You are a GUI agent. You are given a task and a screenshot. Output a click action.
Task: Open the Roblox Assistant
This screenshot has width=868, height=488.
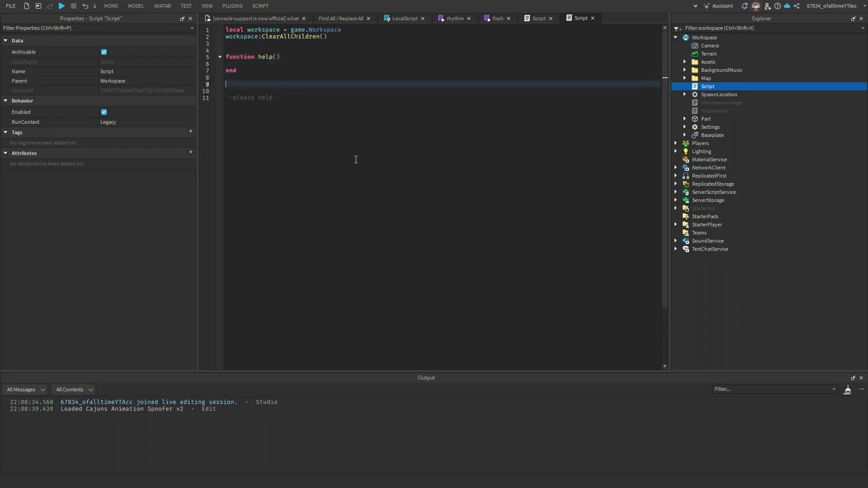pyautogui.click(x=722, y=5)
